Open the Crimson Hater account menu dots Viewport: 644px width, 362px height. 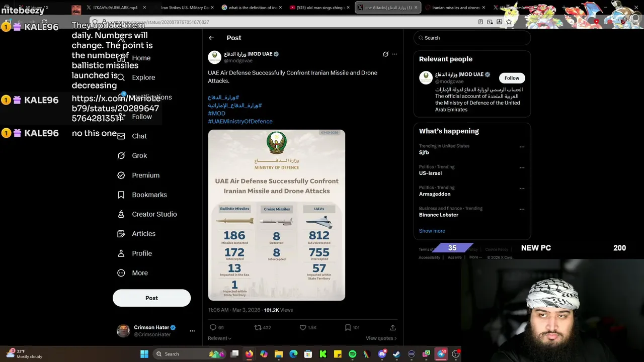click(192, 331)
